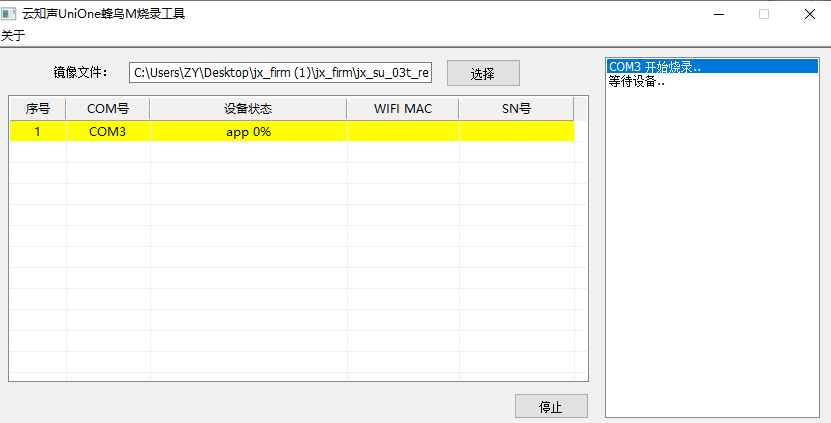Click the WIFI MAC column header
The width and height of the screenshot is (831, 423).
click(x=403, y=108)
